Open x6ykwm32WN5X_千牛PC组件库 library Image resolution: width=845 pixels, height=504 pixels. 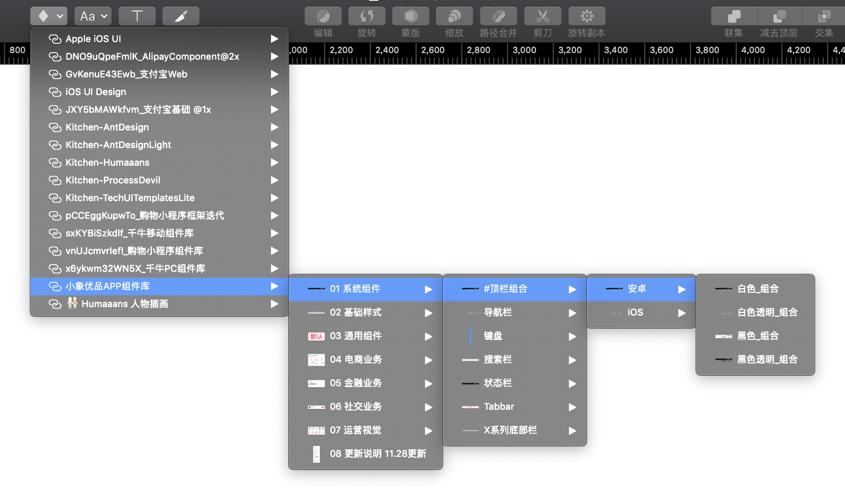pos(159,268)
